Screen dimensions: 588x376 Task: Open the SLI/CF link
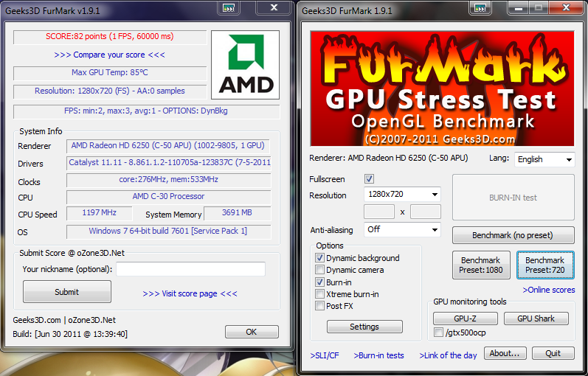[x=325, y=355]
